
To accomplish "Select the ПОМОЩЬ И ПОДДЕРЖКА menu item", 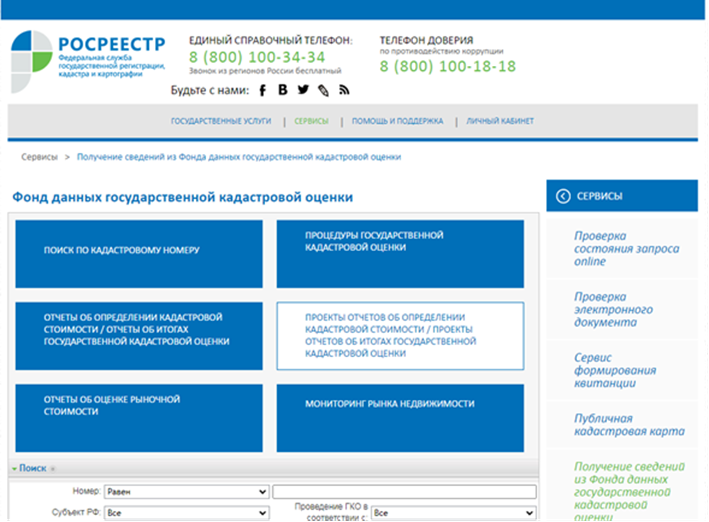I will [397, 121].
